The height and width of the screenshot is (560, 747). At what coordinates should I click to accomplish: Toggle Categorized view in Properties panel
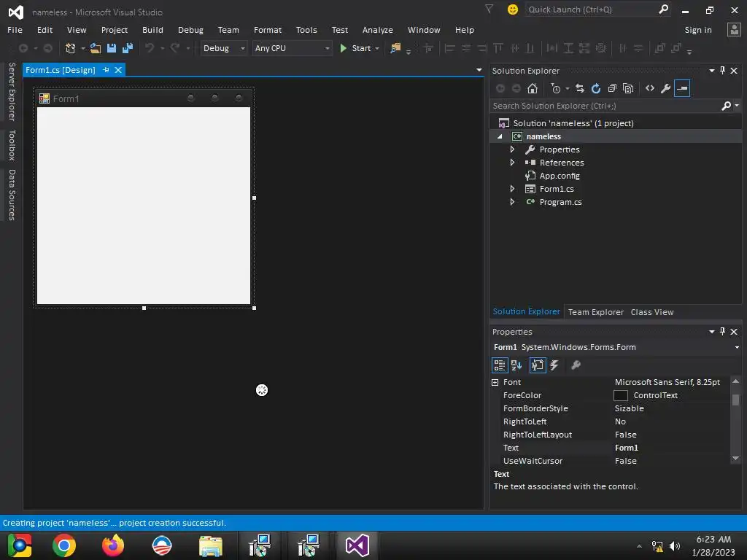click(x=500, y=365)
